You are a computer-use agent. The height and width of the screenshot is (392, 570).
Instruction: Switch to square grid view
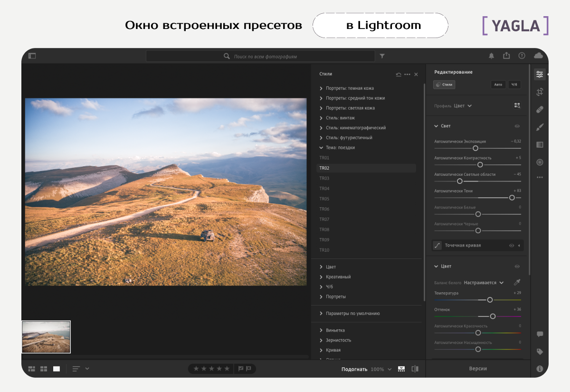pyautogui.click(x=44, y=369)
